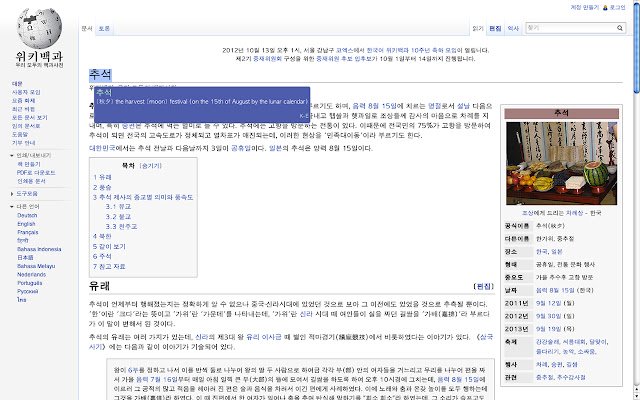Jump to contents entry 7 참고 자료

click(109, 267)
